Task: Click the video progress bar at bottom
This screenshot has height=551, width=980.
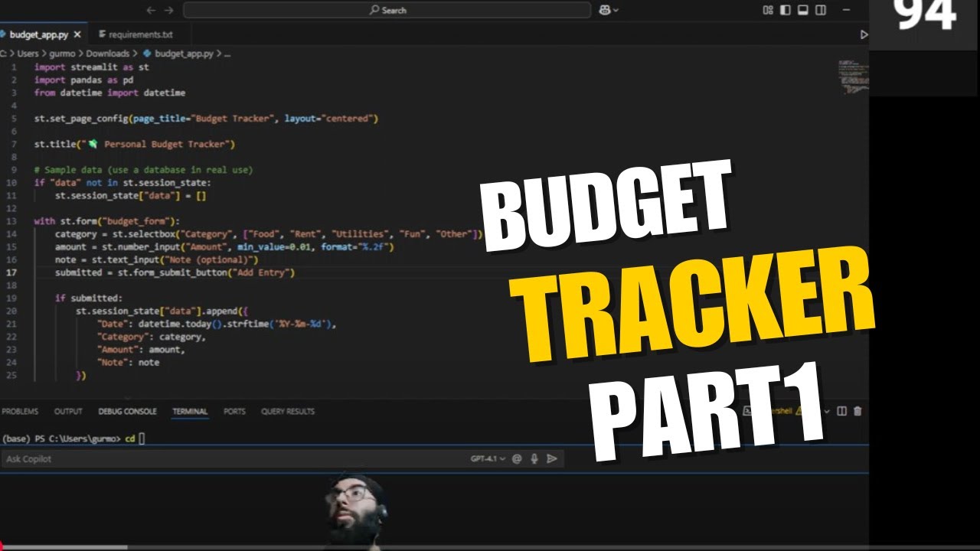Action: [490, 547]
